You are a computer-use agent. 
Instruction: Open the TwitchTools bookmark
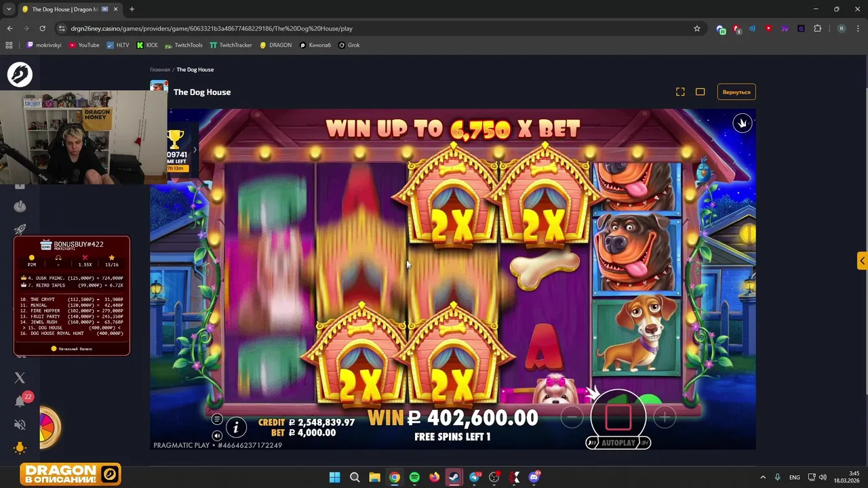click(184, 45)
